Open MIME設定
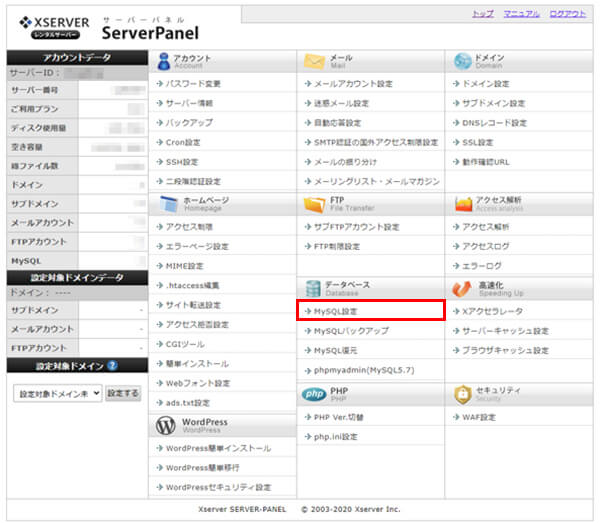Screen dimensions: 600x523 [184, 266]
